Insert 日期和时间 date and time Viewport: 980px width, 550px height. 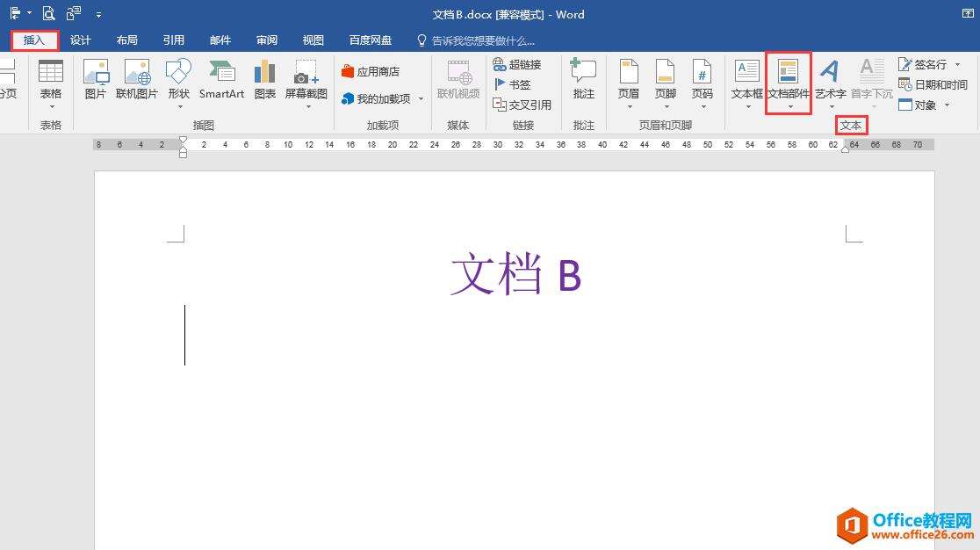933,84
